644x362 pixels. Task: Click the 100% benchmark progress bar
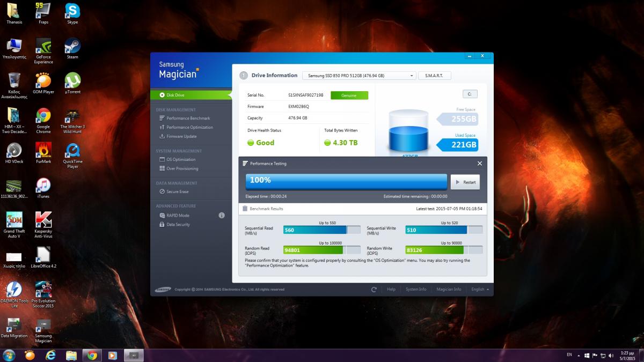tap(346, 182)
